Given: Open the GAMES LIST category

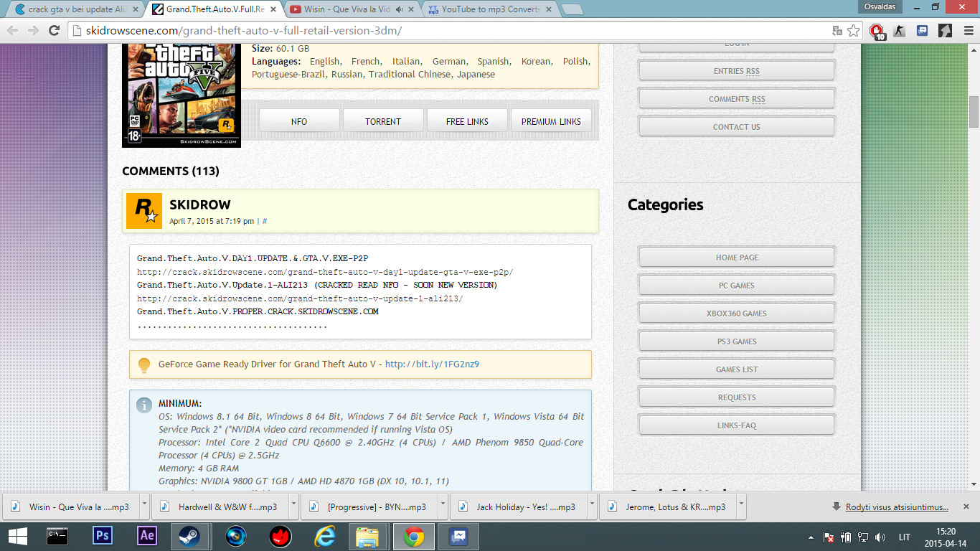Looking at the screenshot, I should (737, 369).
